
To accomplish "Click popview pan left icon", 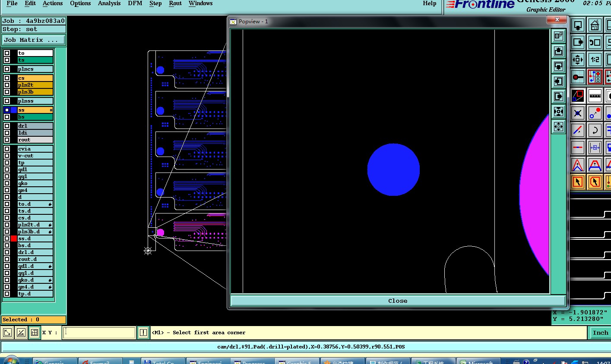I will point(558,82).
